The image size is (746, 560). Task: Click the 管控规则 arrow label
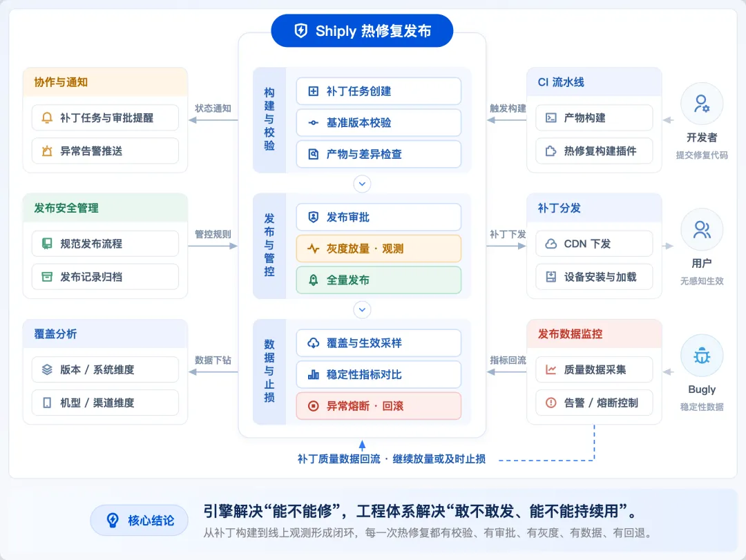coord(213,234)
